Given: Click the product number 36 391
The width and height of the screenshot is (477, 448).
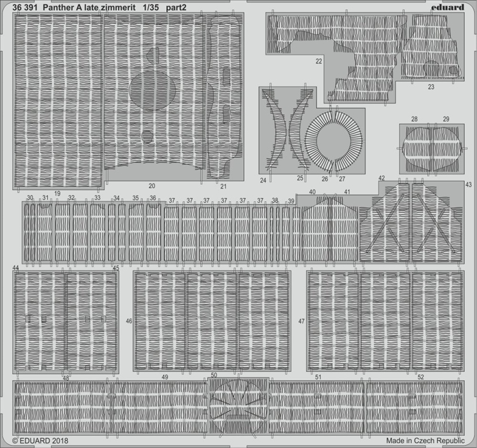Looking at the screenshot, I should point(22,6).
